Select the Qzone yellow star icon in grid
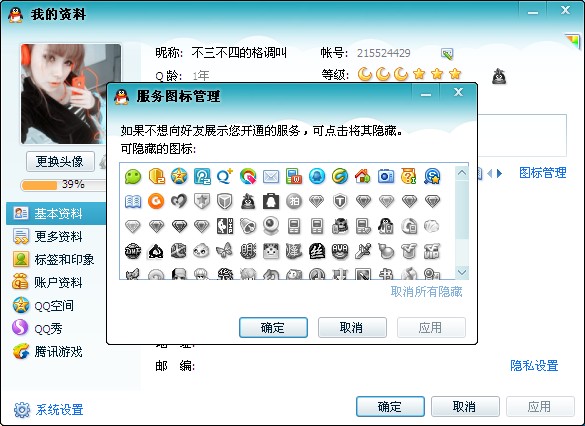Screen dimensions: 585x426 click(179, 176)
